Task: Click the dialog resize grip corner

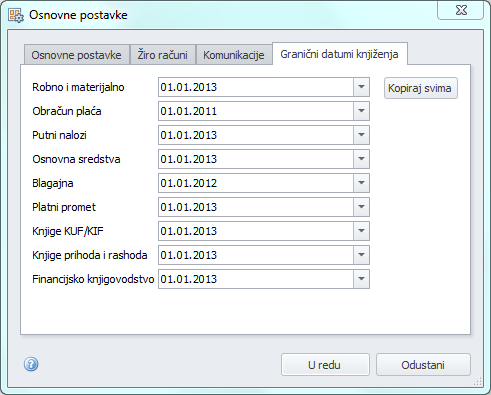Action: tap(478, 381)
